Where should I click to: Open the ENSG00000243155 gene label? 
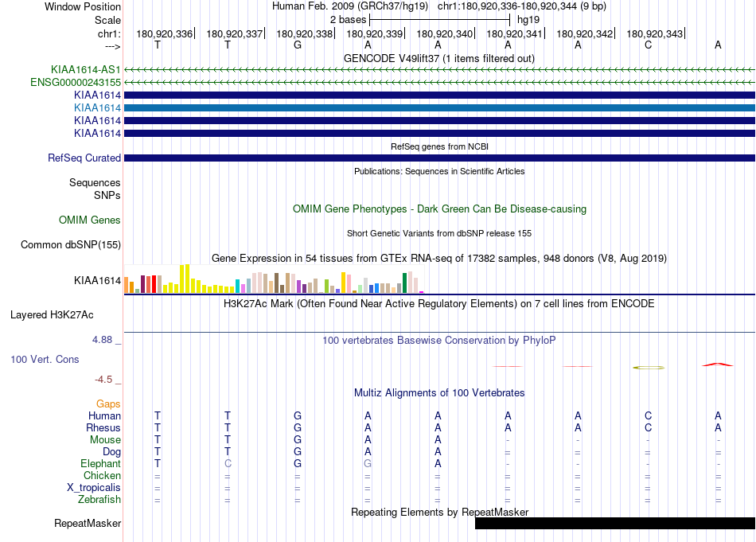tap(76, 83)
